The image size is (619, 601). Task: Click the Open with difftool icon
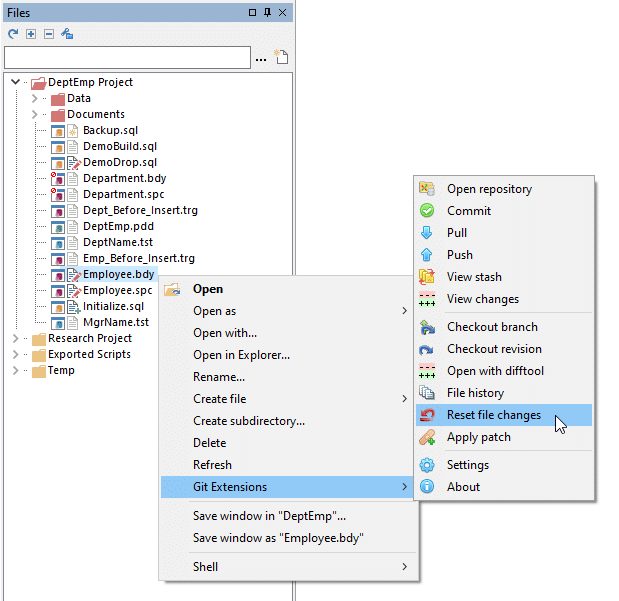(427, 371)
